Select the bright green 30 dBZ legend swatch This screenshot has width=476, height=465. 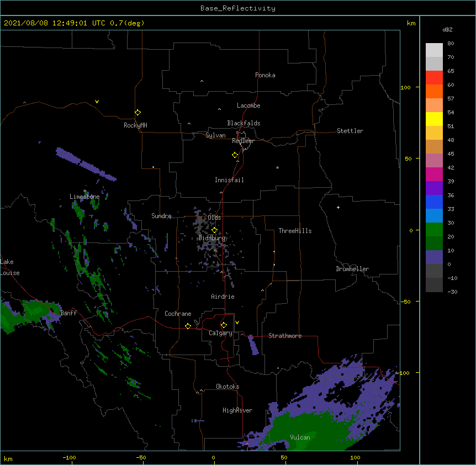[x=434, y=230]
